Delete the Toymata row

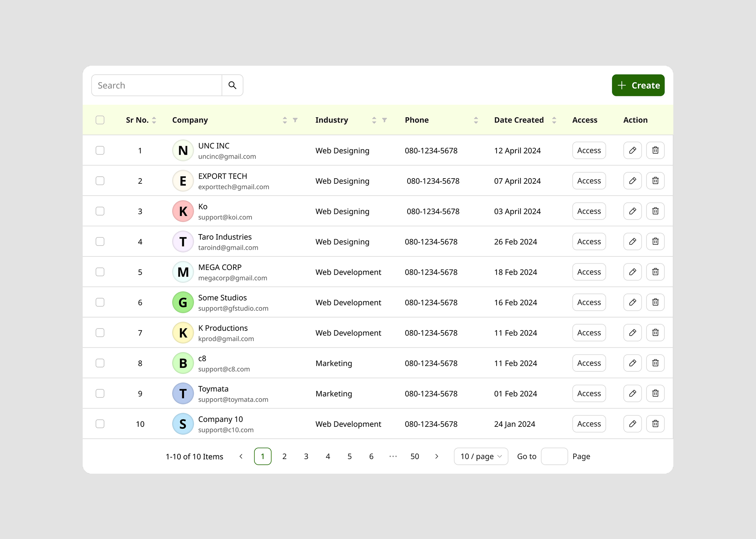(655, 393)
